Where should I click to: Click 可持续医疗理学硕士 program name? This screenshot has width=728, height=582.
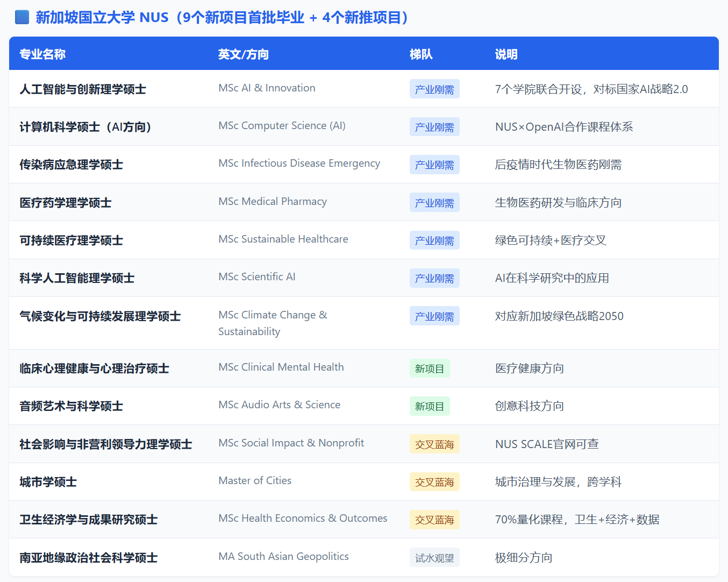[x=71, y=240]
